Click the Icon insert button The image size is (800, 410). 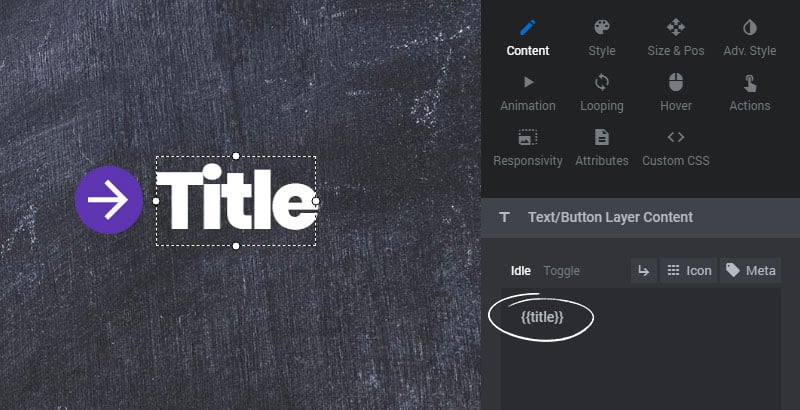(689, 270)
